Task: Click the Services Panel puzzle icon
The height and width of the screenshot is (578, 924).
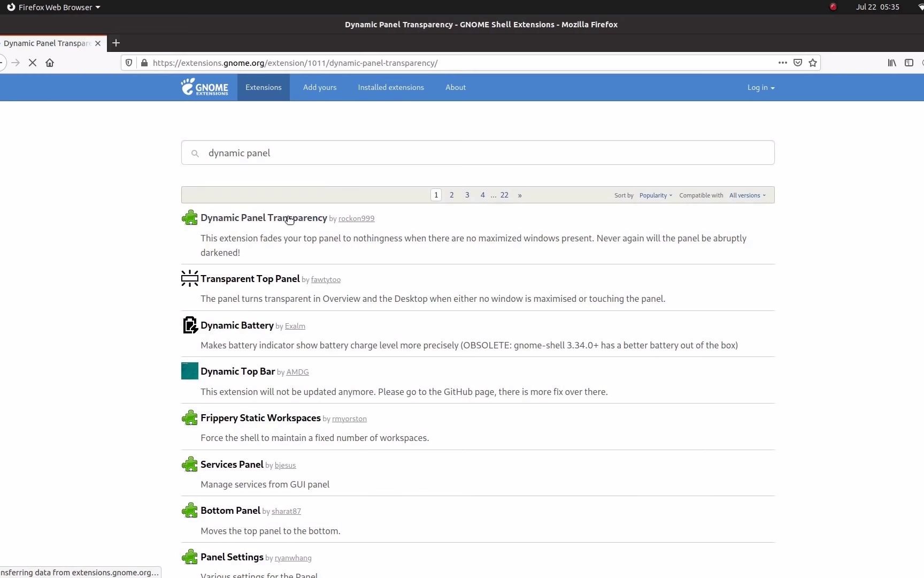Action: point(190,464)
